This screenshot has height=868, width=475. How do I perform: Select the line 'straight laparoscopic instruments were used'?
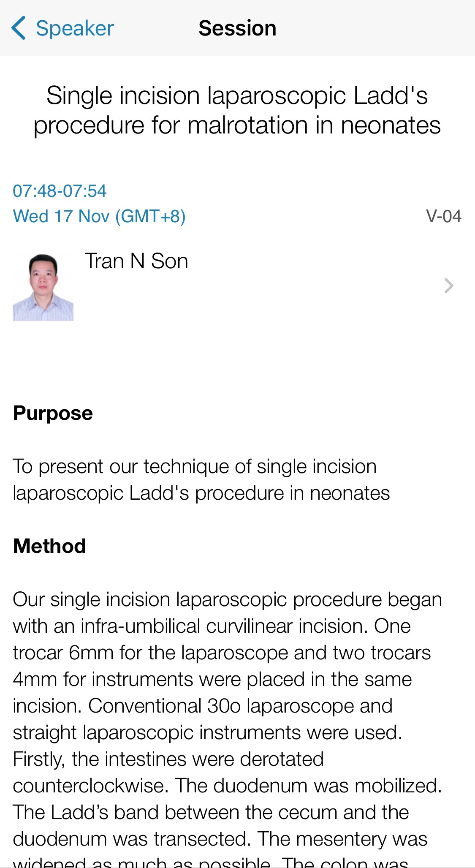207,733
